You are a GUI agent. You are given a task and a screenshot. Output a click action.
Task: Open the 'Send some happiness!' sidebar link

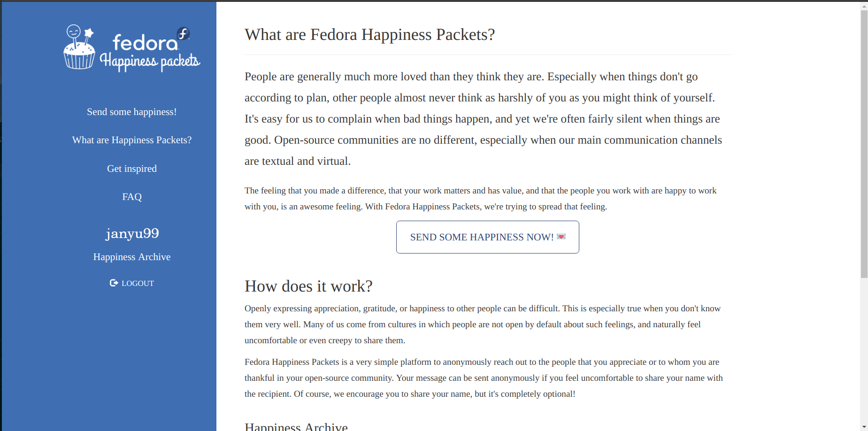tap(132, 112)
